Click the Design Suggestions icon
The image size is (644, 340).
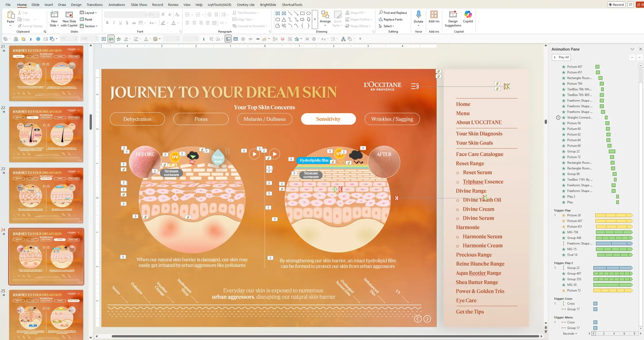(453, 14)
